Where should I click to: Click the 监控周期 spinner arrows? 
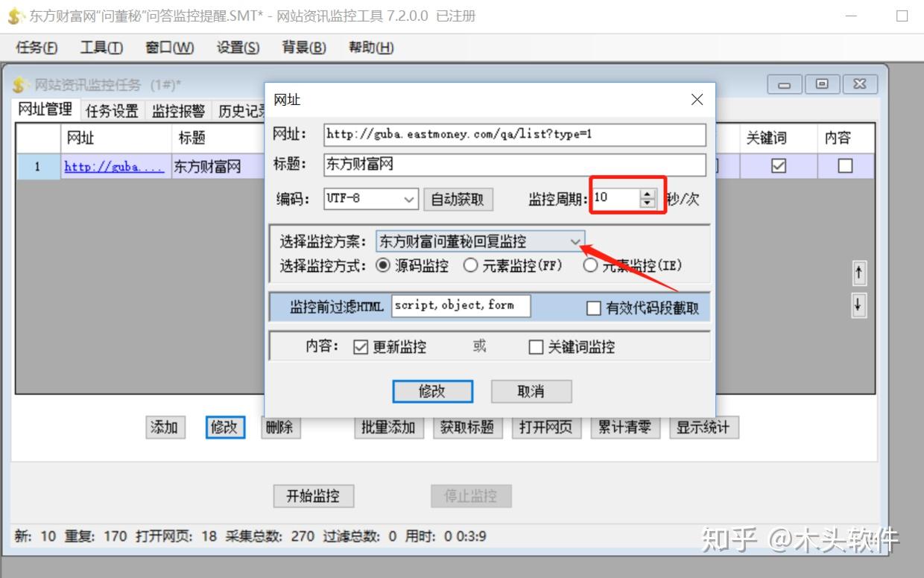(648, 199)
